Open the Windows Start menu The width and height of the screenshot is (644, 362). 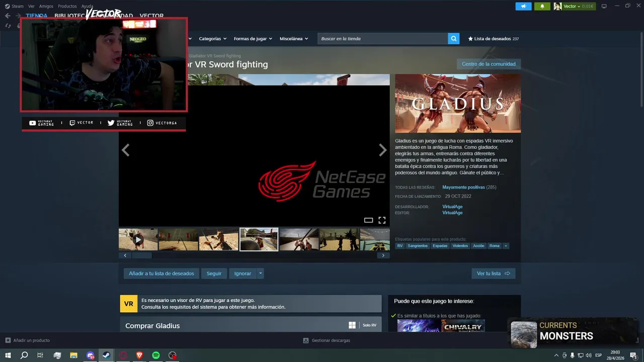click(8, 355)
